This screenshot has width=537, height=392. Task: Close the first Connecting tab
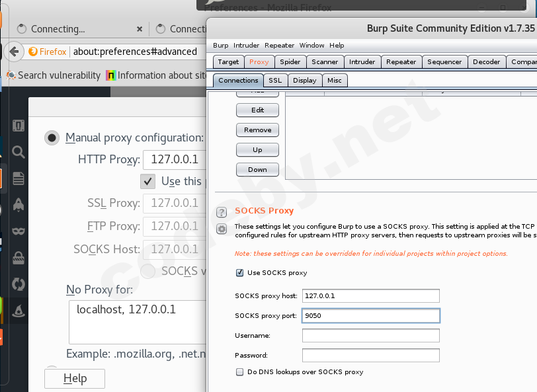140,29
